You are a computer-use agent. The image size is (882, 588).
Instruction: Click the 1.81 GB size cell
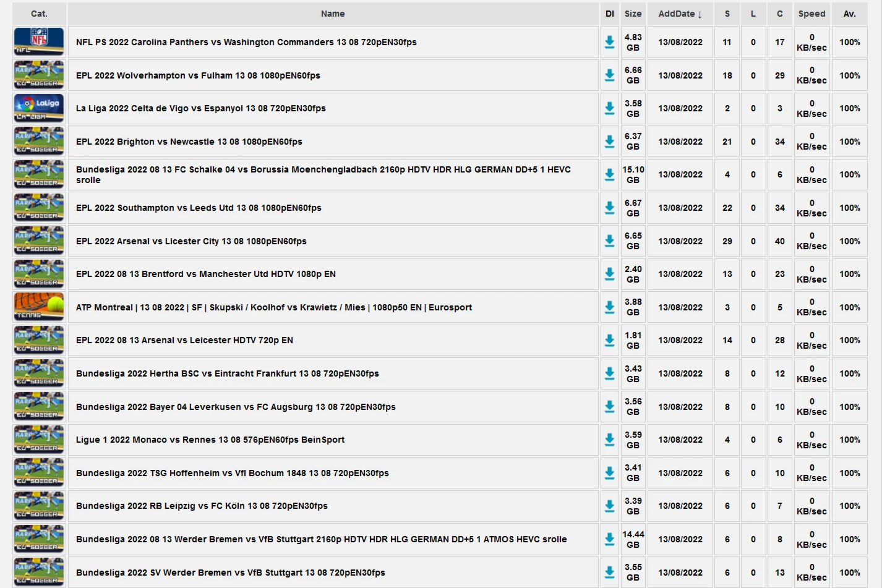[x=633, y=340]
